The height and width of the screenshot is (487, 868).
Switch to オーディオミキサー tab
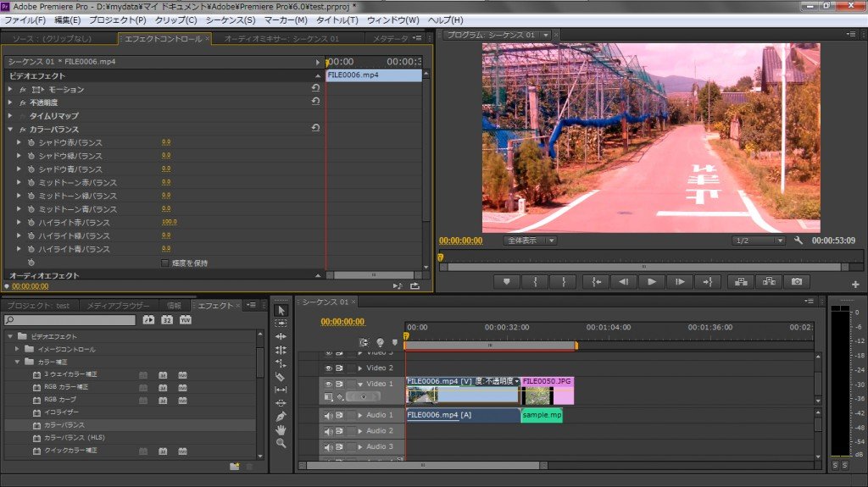click(281, 39)
